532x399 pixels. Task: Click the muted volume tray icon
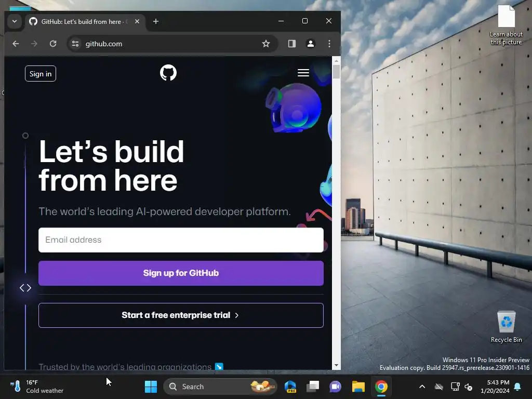pyautogui.click(x=468, y=387)
